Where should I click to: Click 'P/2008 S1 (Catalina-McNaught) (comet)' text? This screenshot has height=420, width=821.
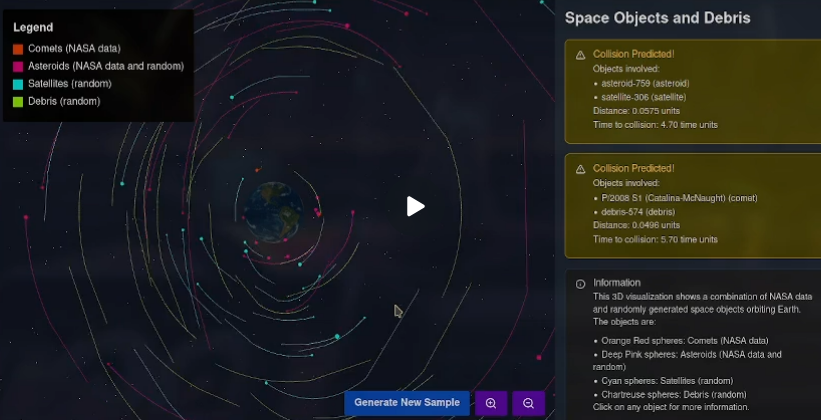[x=679, y=198]
